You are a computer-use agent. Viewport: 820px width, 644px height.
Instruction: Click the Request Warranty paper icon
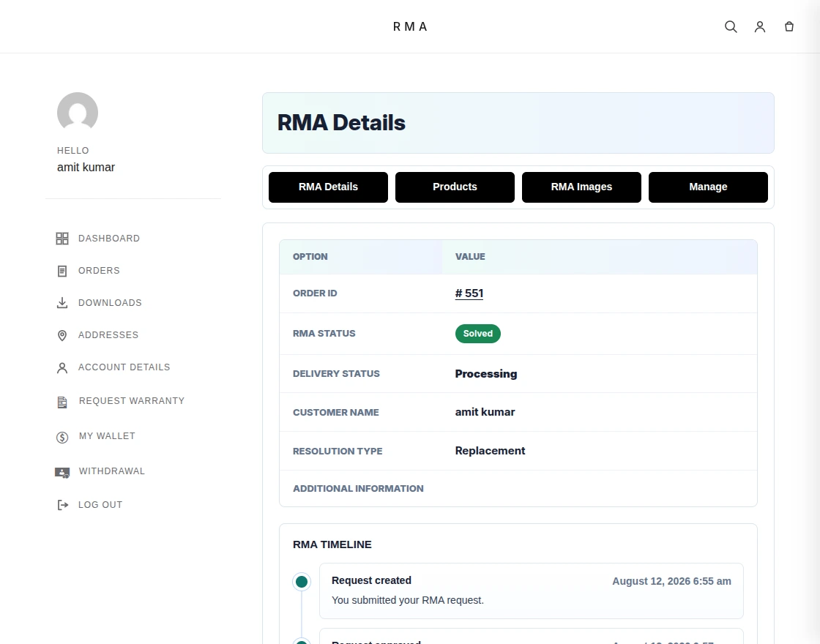pyautogui.click(x=62, y=402)
